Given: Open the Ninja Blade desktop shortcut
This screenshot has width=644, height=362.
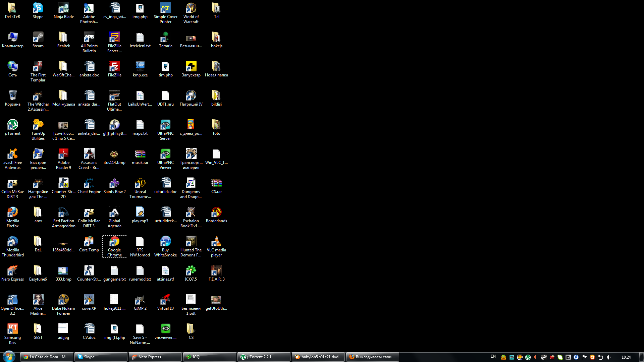Looking at the screenshot, I should coord(63,11).
